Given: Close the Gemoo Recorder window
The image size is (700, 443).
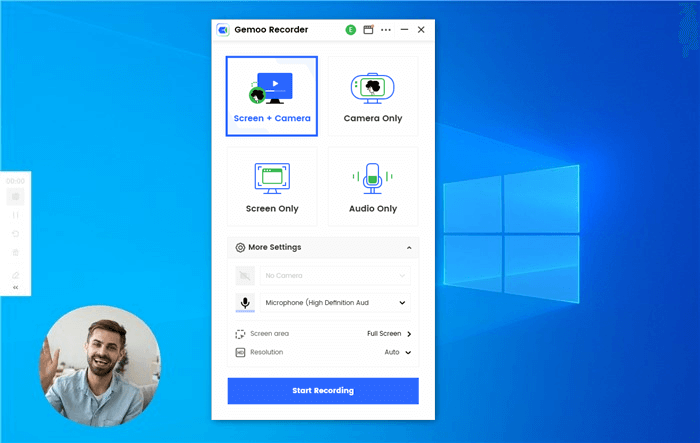Looking at the screenshot, I should (421, 29).
